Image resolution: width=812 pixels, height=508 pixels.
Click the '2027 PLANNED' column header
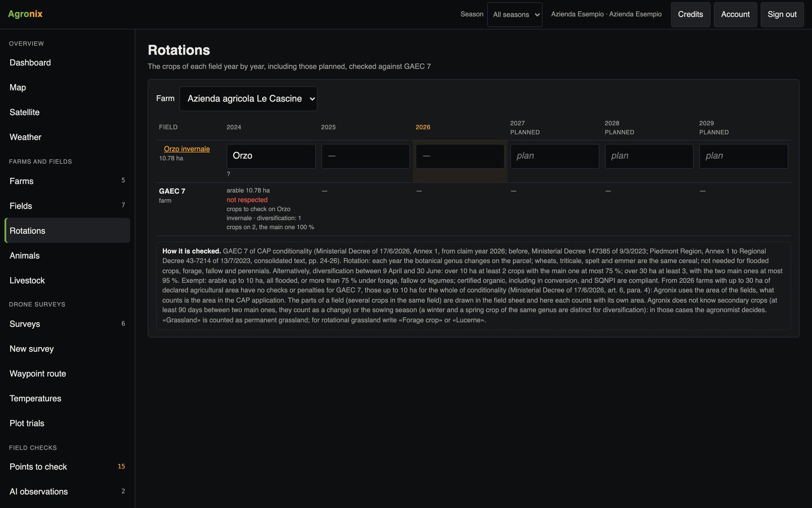coord(525,128)
